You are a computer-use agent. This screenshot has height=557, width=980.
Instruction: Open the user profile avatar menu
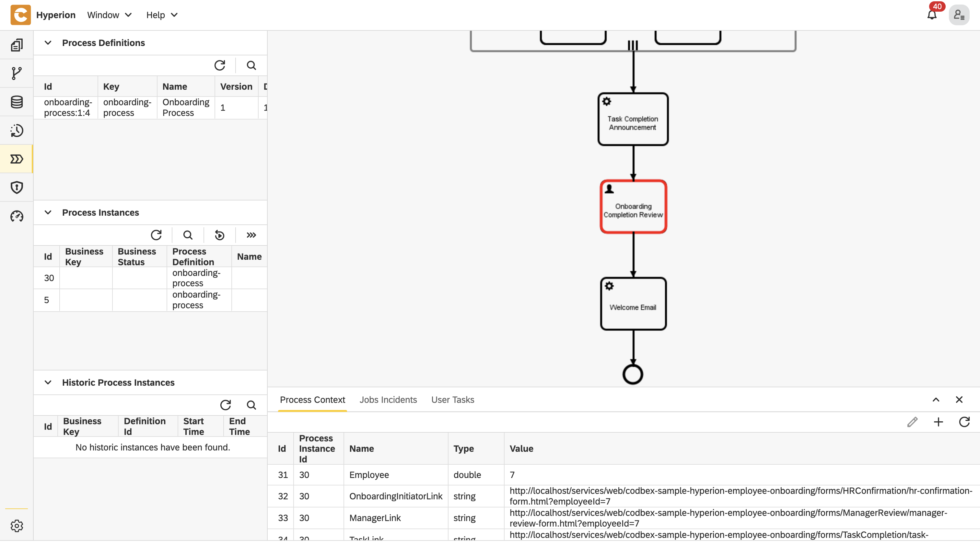pos(959,15)
